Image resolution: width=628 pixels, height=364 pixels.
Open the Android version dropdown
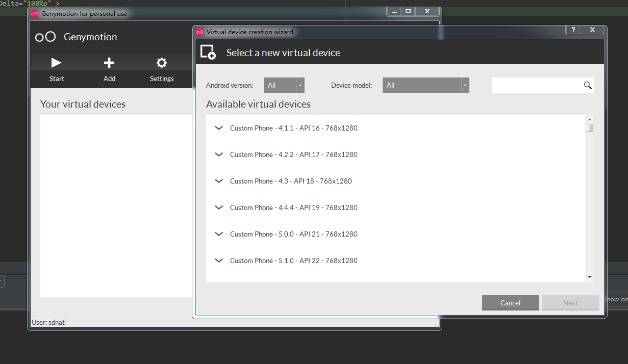click(x=284, y=85)
